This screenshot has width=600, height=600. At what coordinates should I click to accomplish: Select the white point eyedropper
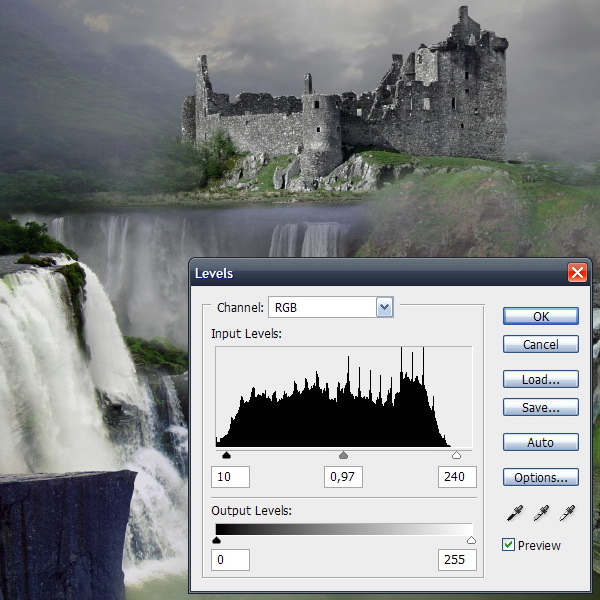click(x=567, y=513)
